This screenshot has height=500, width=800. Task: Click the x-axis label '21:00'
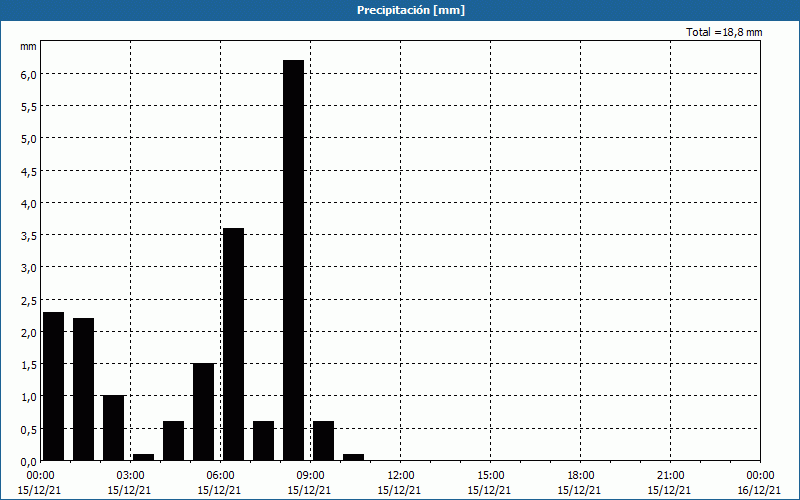tap(670, 476)
